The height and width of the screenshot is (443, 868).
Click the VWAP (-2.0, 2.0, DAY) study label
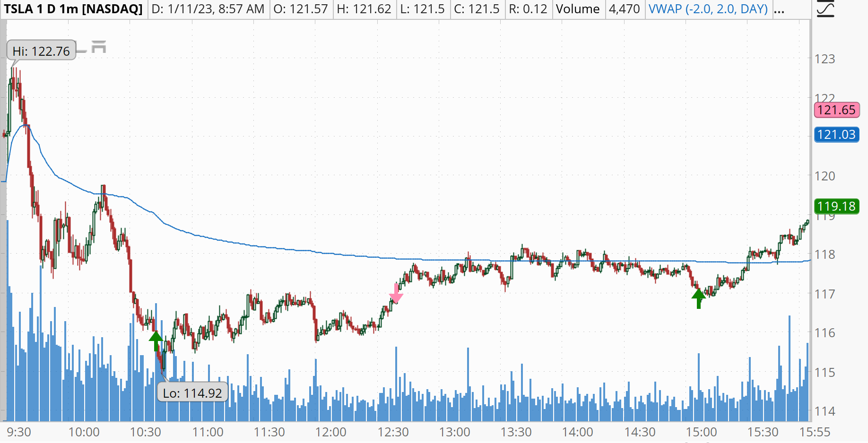click(708, 9)
